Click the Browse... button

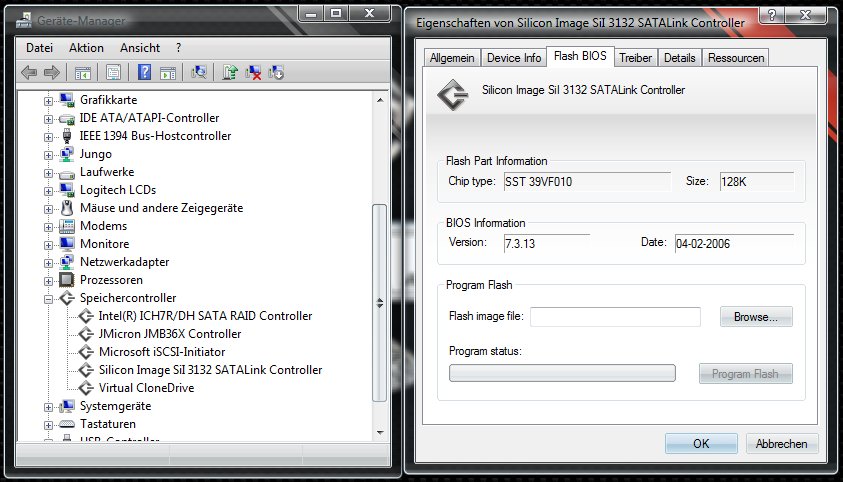pos(756,317)
